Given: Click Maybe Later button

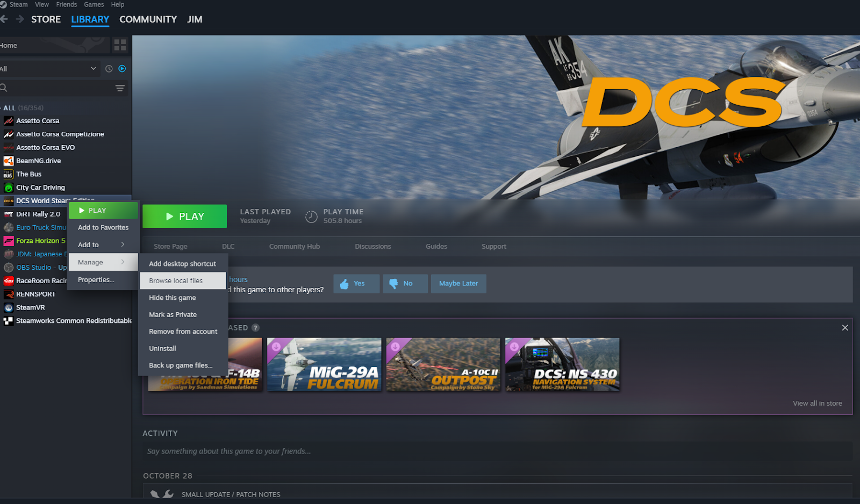Looking at the screenshot, I should [458, 284].
